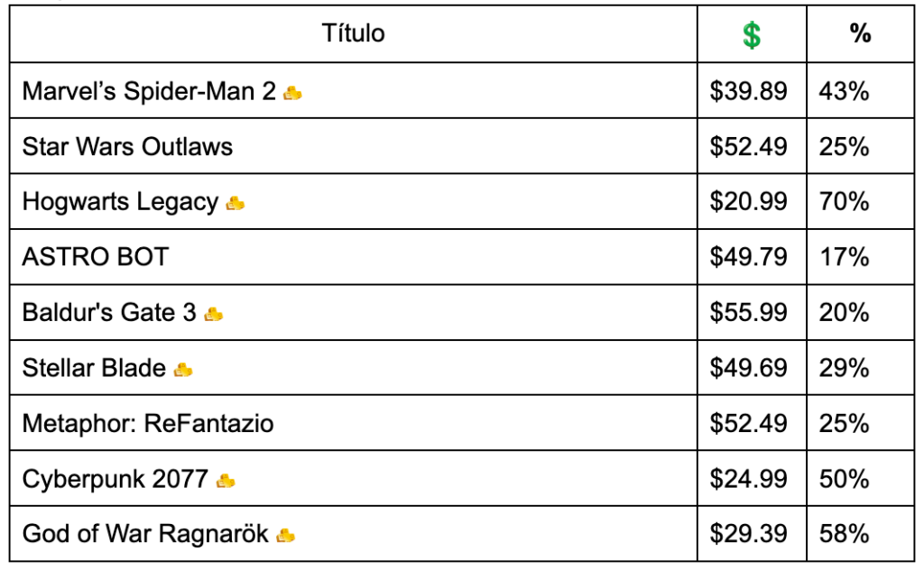Image resolution: width=924 pixels, height=570 pixels.
Task: Click the 70% discount cell
Action: pos(860,201)
